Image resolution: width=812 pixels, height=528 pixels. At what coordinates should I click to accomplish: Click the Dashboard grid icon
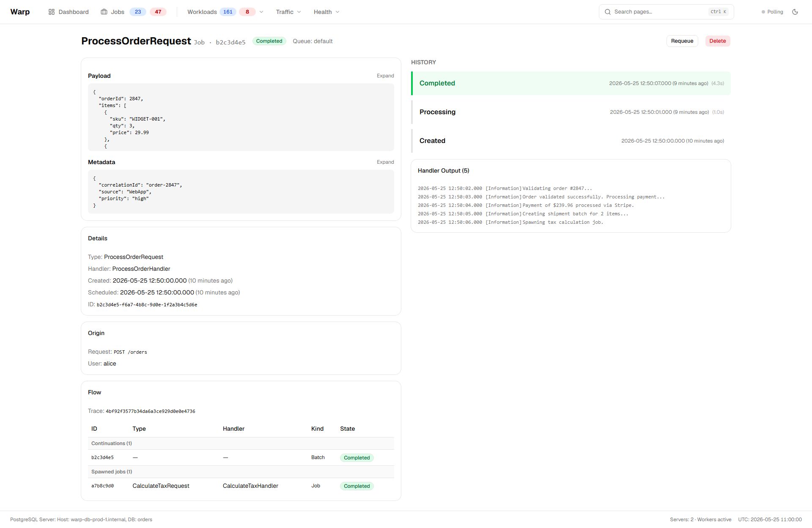click(x=52, y=12)
